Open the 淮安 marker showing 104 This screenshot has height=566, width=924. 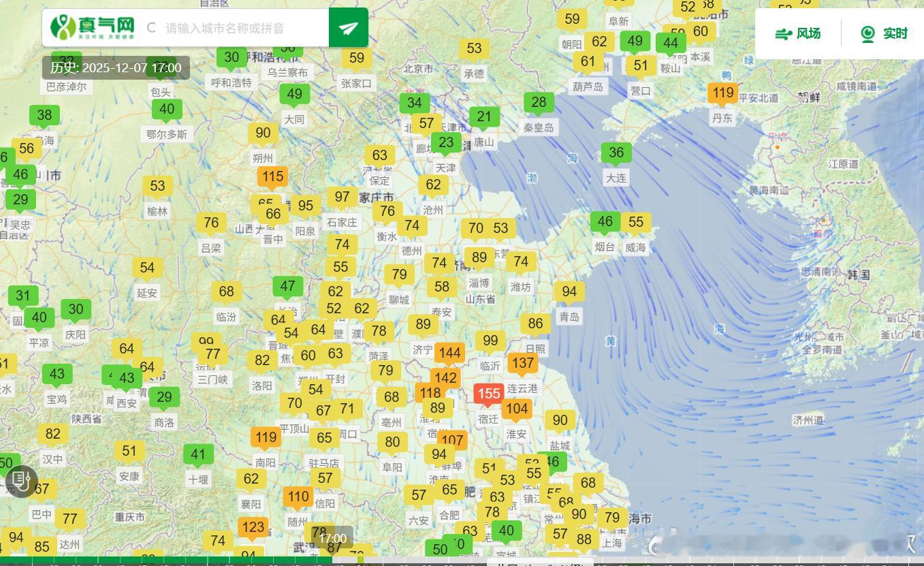(x=517, y=409)
